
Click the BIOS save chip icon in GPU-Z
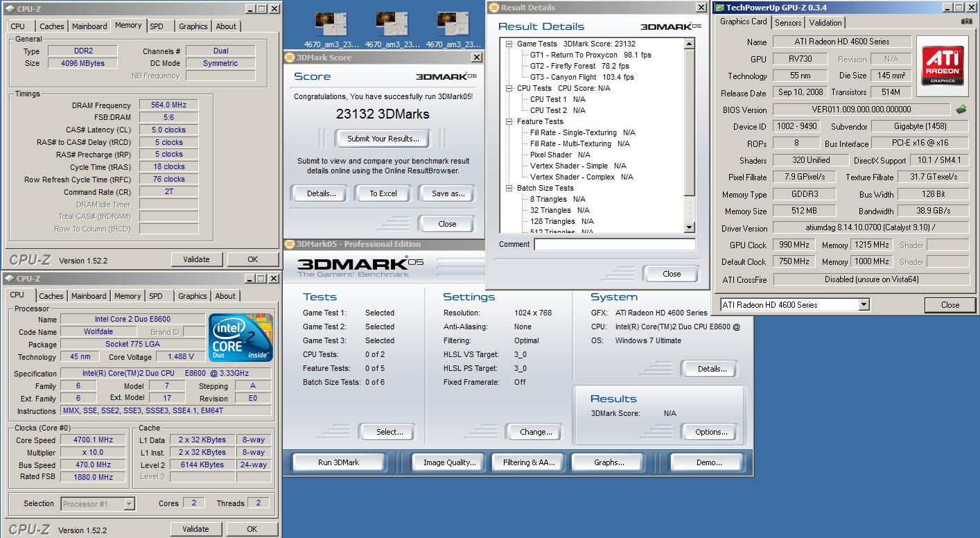click(x=961, y=109)
